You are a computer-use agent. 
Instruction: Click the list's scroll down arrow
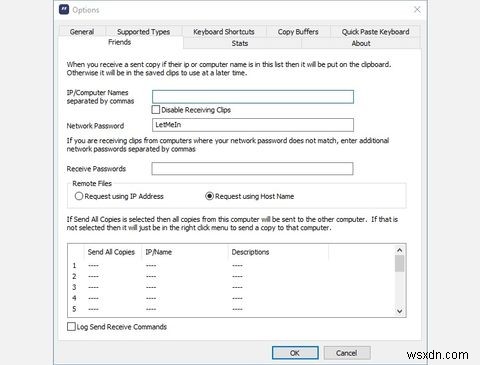pyautogui.click(x=400, y=311)
